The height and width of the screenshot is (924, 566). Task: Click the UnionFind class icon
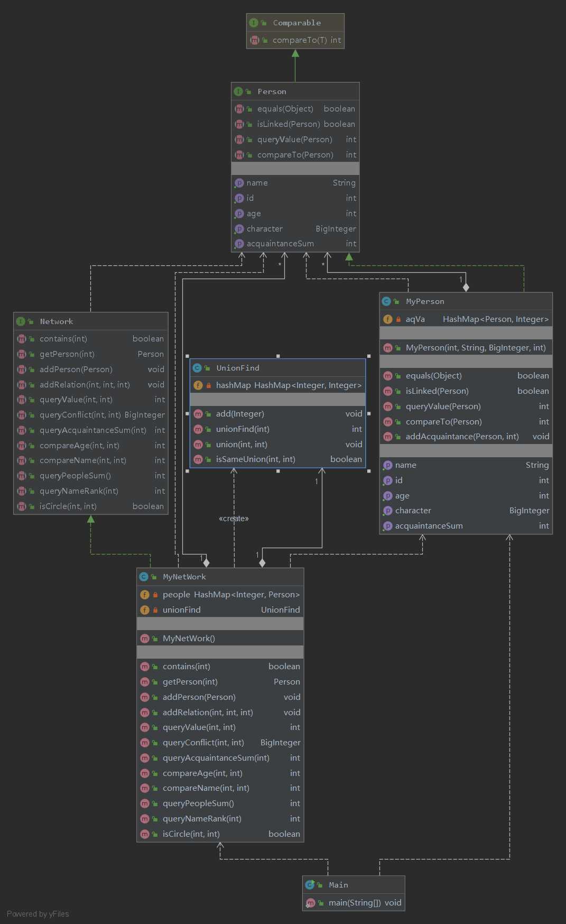pyautogui.click(x=197, y=368)
